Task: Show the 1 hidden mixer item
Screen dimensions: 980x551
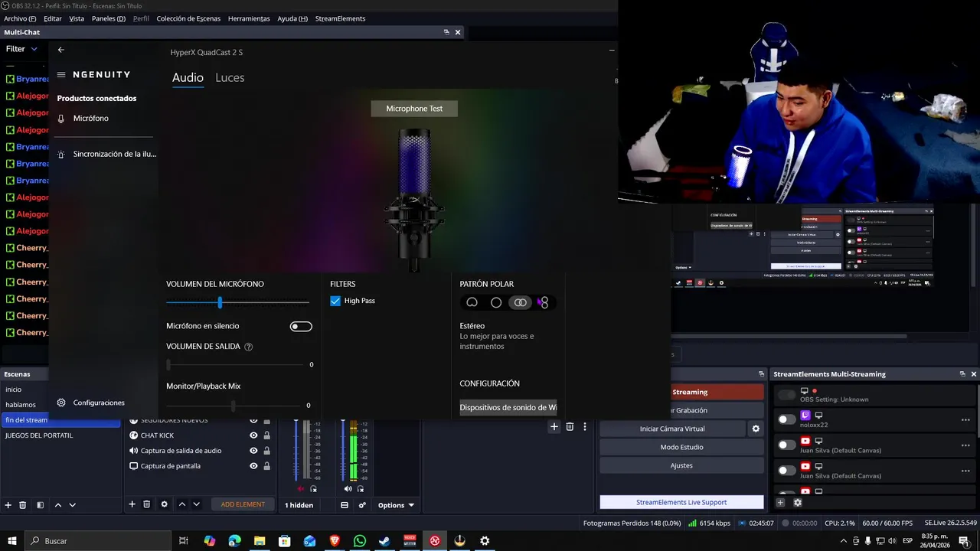Action: point(299,505)
